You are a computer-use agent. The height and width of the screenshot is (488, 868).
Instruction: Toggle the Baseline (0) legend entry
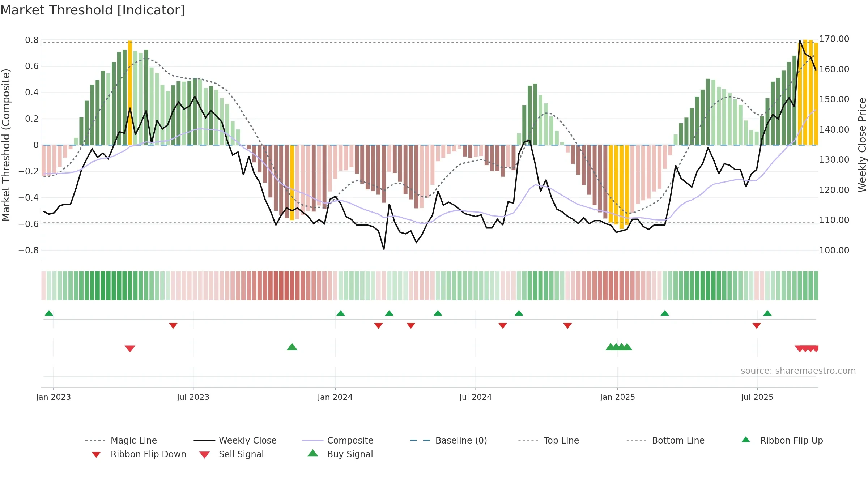[x=448, y=440]
